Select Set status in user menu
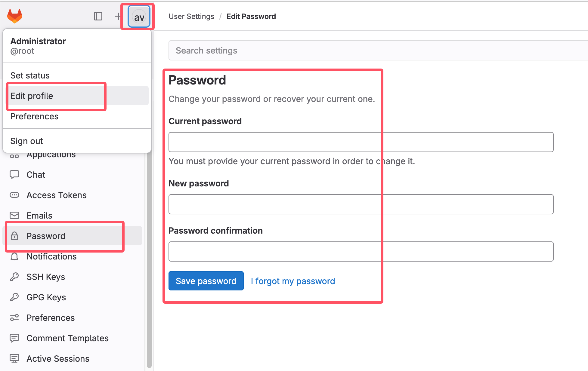The width and height of the screenshot is (588, 371). pos(30,75)
